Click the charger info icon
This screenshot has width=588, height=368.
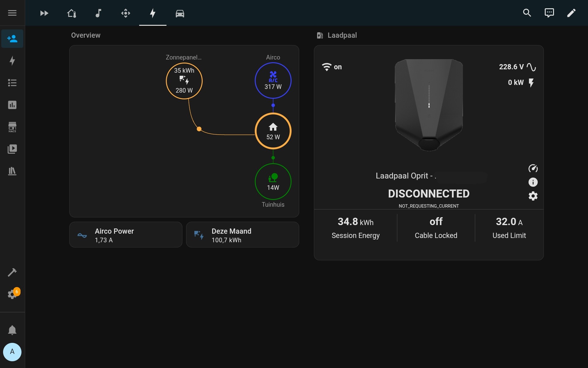point(533,182)
